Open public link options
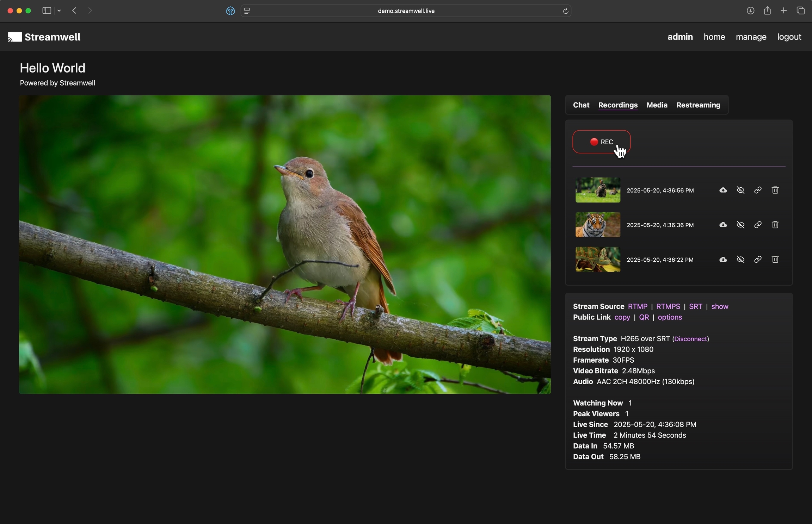812x524 pixels. coord(670,317)
